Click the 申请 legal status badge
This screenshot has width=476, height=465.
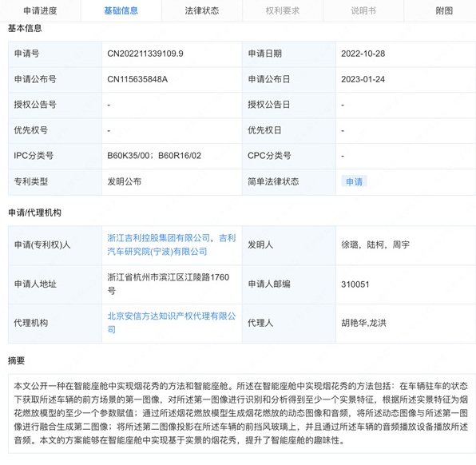(354, 181)
